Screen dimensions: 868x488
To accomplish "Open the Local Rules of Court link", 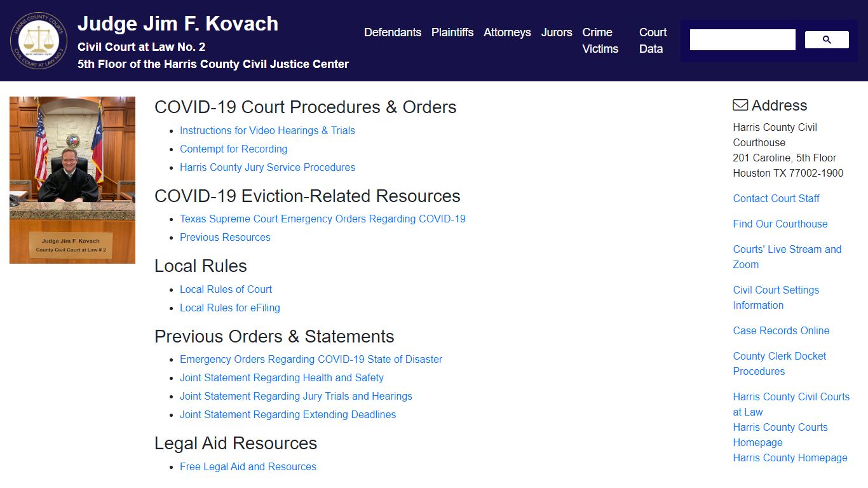I will pos(226,289).
